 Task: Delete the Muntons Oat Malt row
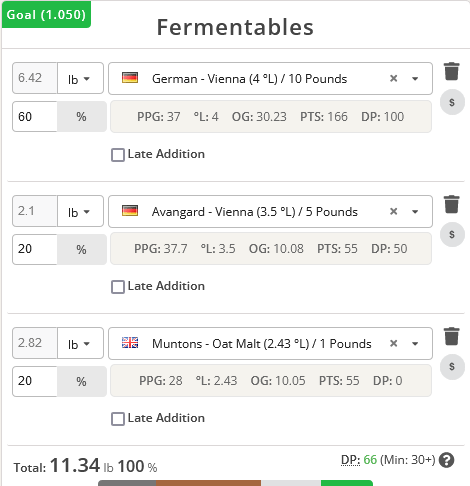pyautogui.click(x=452, y=336)
